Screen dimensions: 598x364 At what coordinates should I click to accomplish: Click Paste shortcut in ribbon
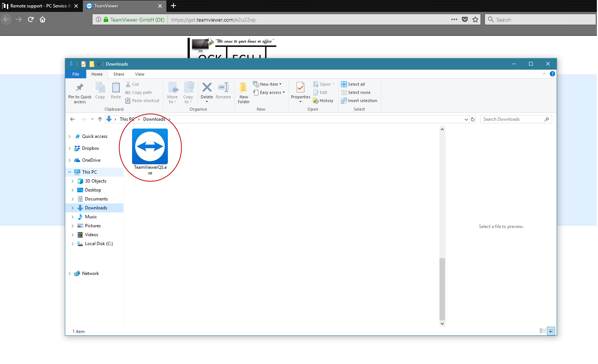click(142, 101)
